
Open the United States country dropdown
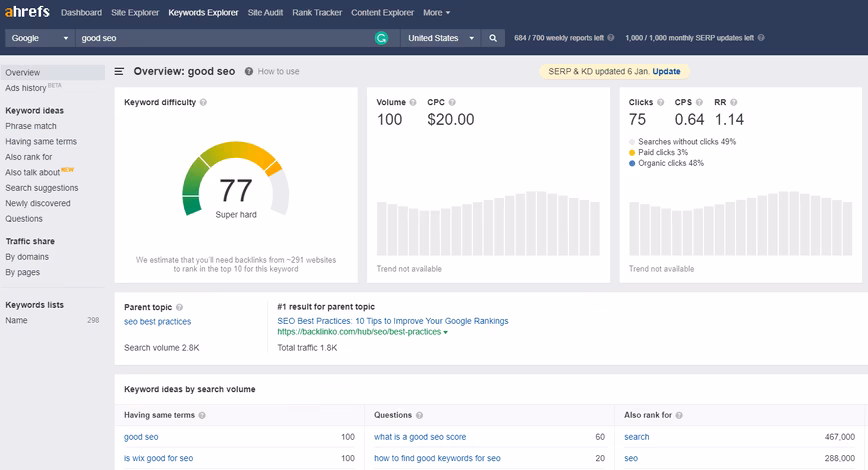[441, 38]
